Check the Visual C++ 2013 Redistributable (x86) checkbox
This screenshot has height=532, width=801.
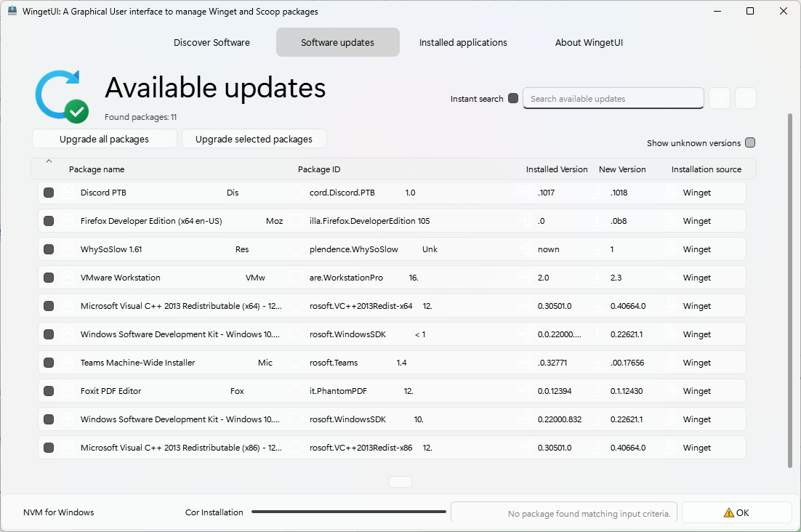coord(49,448)
